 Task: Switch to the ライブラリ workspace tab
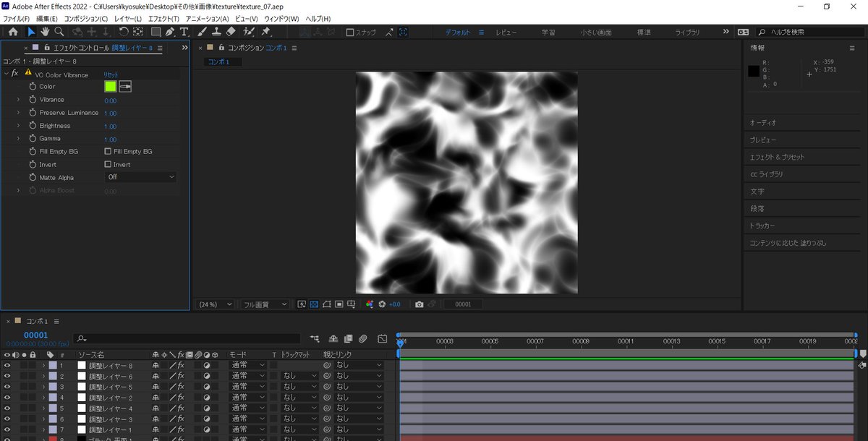(x=687, y=33)
